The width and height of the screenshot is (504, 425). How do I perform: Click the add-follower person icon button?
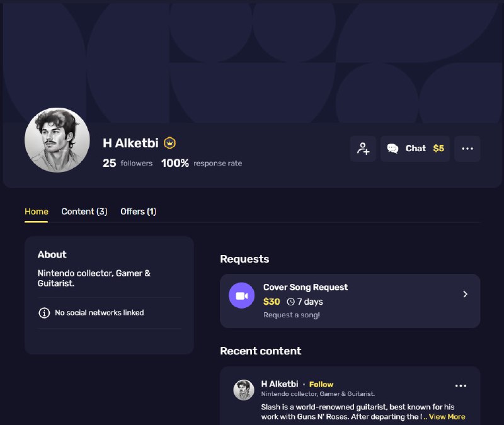[x=363, y=149]
